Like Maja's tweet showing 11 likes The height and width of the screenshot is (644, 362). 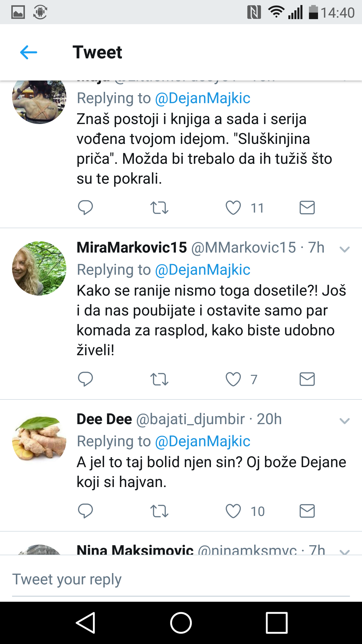(234, 207)
